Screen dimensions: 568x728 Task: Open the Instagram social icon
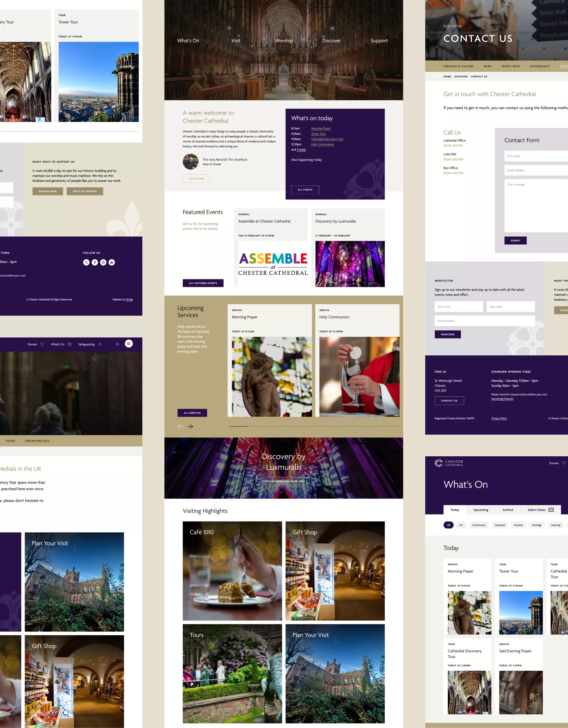[103, 262]
